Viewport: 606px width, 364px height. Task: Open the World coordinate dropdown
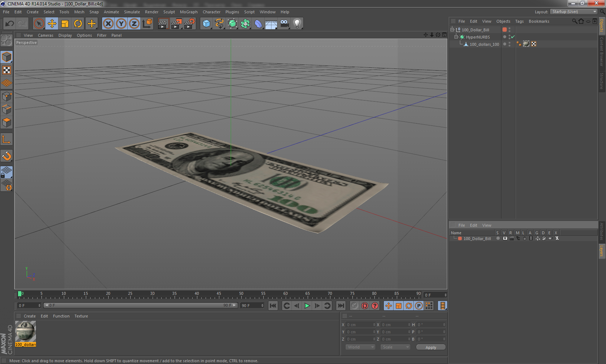360,347
